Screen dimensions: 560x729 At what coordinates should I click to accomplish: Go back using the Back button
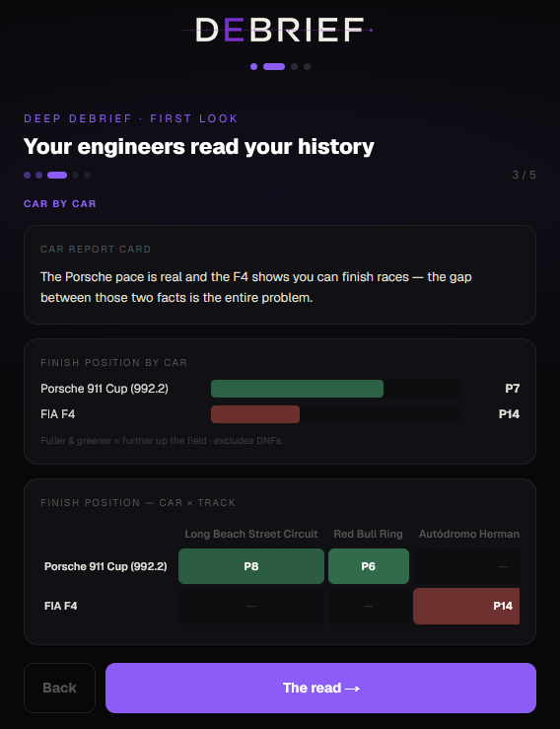(59, 688)
